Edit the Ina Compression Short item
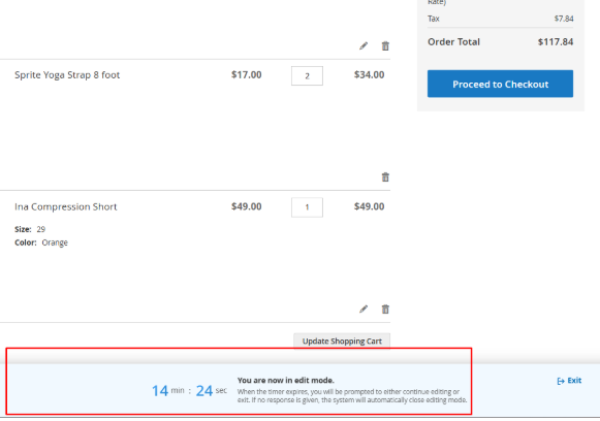The image size is (600, 421). [364, 309]
